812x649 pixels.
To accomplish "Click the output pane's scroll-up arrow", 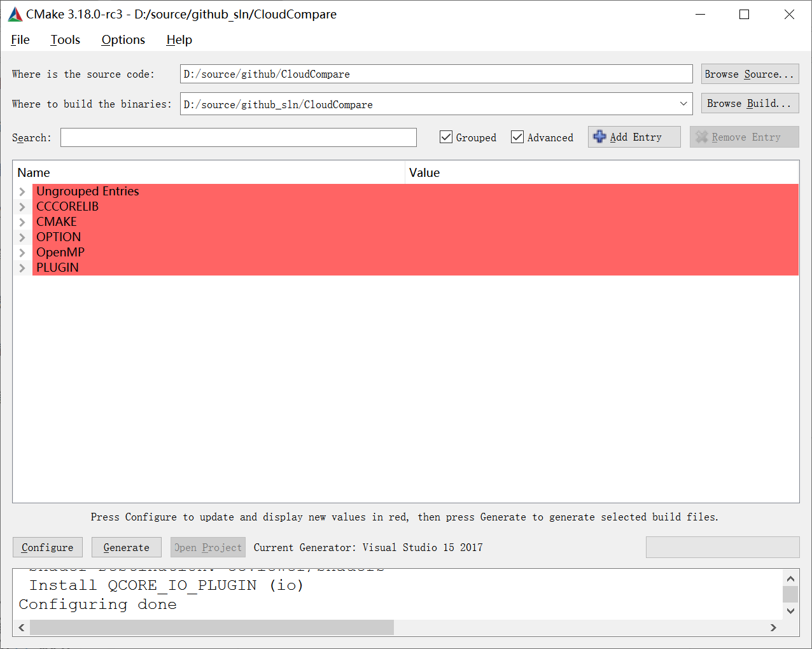I will pos(790,578).
